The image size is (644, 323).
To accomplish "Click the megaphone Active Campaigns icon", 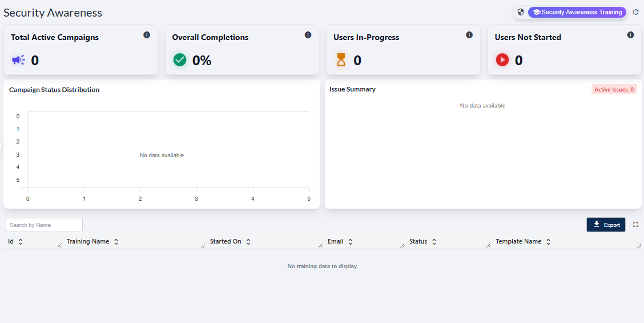I will (x=18, y=60).
